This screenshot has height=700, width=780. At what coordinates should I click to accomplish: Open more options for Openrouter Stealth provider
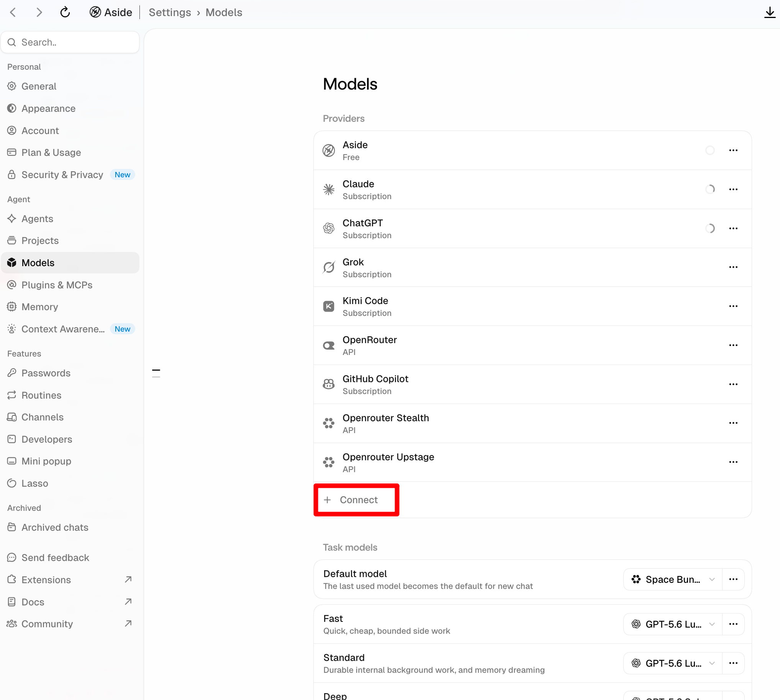click(733, 423)
